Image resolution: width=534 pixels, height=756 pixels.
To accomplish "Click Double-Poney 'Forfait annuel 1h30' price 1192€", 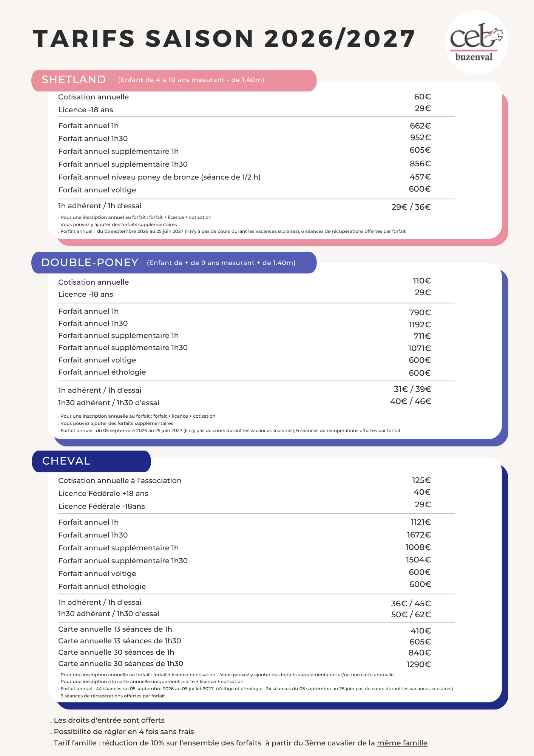I will (420, 325).
